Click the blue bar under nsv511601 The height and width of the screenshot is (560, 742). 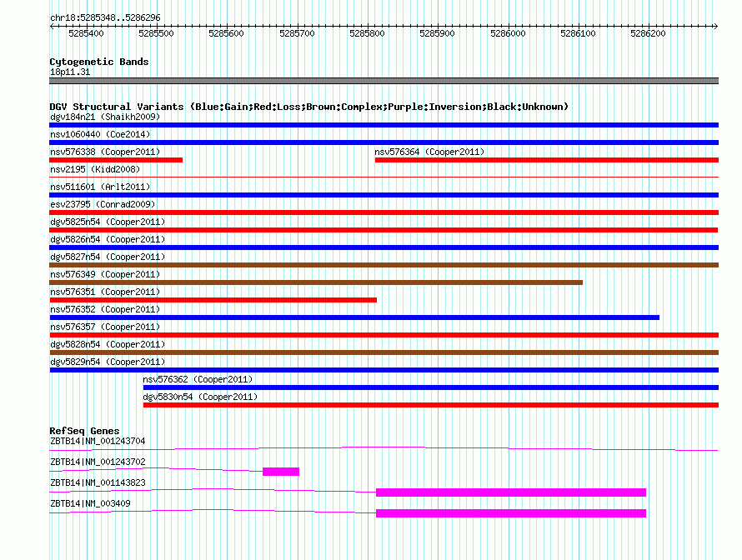pos(384,195)
